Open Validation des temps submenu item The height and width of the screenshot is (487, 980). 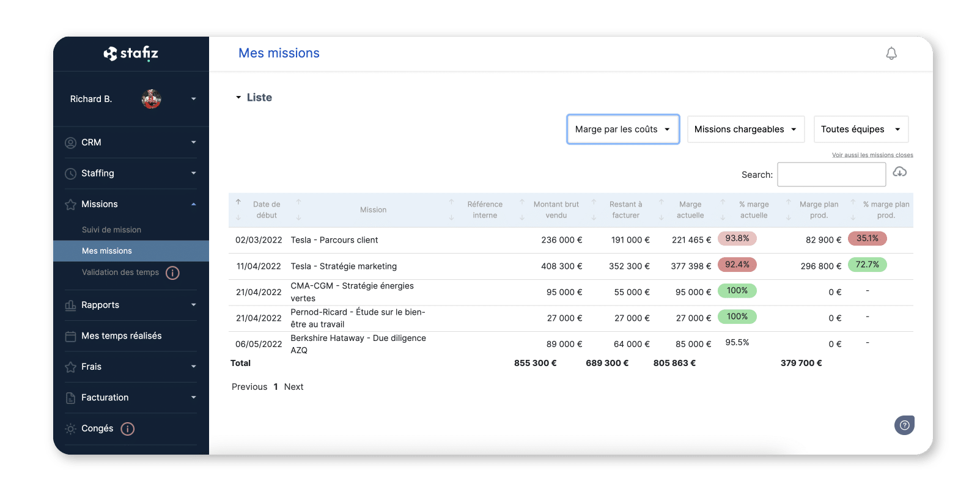(x=120, y=273)
